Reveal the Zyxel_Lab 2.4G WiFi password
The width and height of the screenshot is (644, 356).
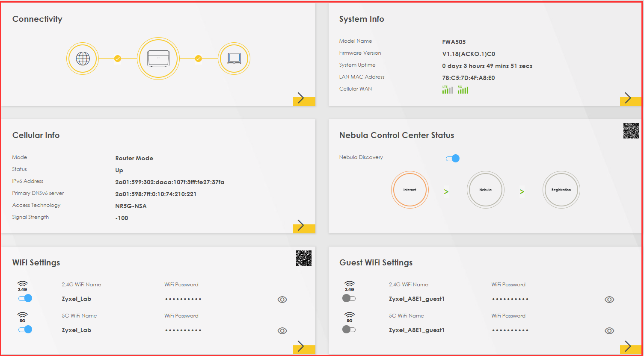282,300
